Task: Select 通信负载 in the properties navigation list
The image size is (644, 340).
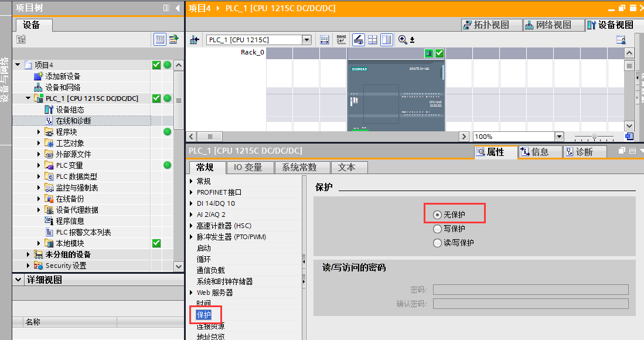Action: (211, 270)
